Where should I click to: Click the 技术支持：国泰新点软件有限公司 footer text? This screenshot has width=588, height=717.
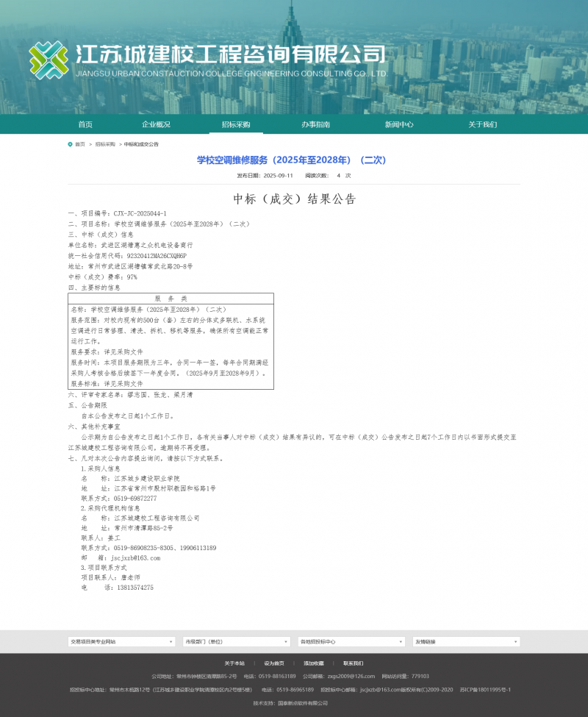click(290, 703)
